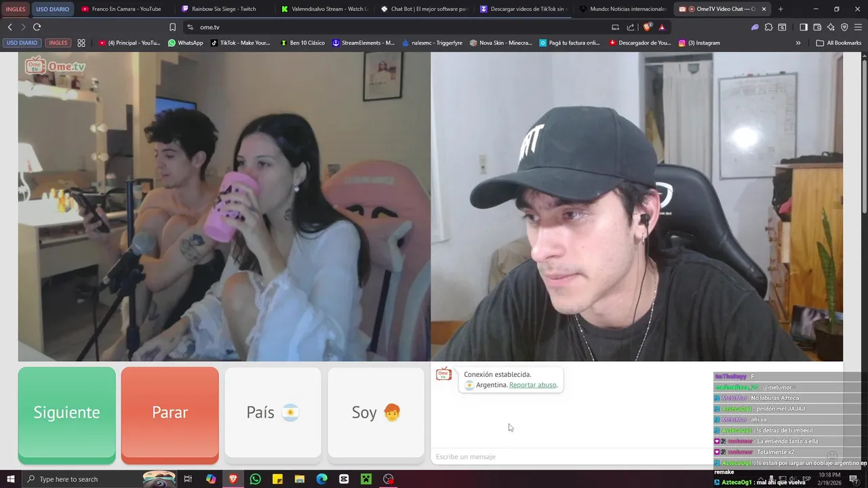The height and width of the screenshot is (488, 868).
Task: Open Microsoft Edge from taskbar
Action: point(322,479)
